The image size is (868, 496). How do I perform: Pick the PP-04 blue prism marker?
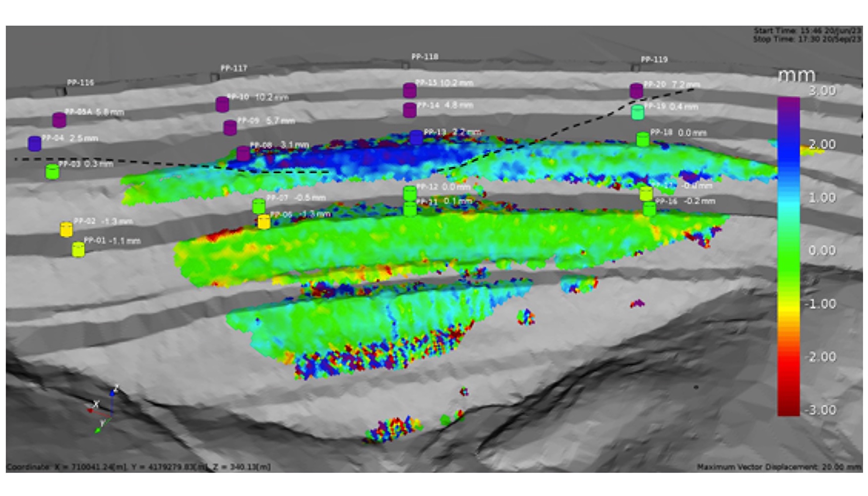[34, 144]
